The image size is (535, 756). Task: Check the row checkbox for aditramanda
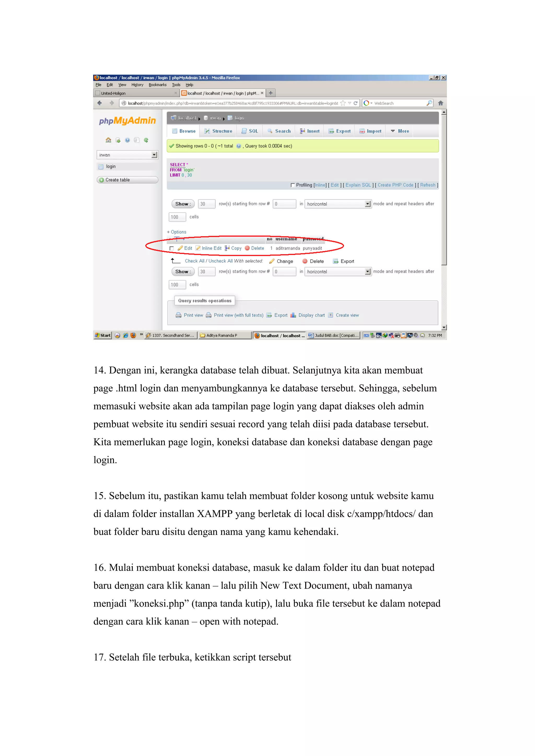click(171, 248)
